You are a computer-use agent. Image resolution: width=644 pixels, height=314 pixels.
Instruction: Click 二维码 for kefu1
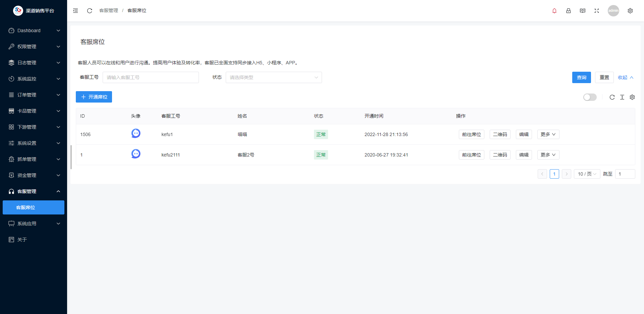pos(500,134)
